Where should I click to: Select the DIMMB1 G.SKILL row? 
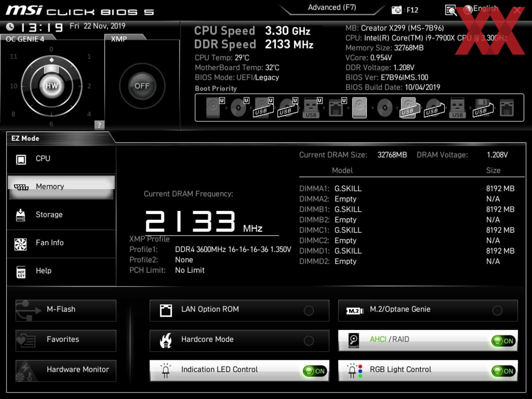[x=407, y=209]
